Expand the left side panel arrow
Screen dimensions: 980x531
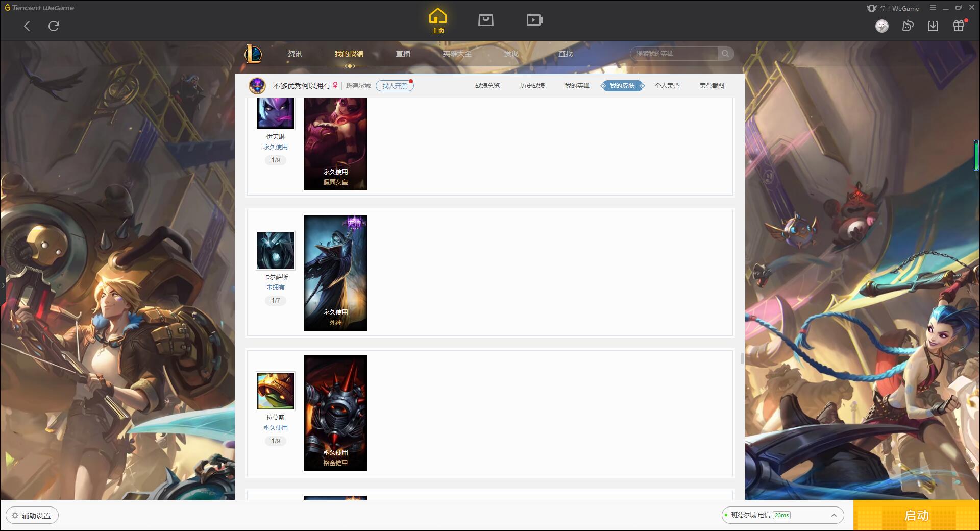(x=3, y=285)
